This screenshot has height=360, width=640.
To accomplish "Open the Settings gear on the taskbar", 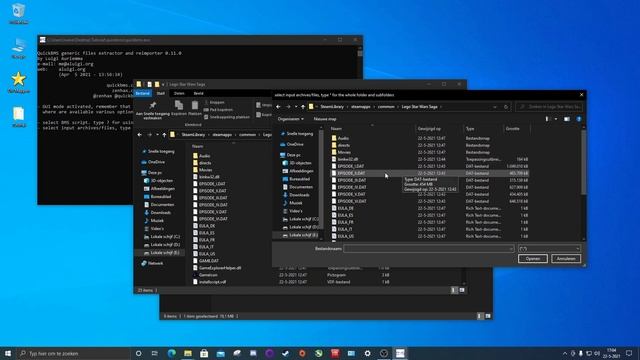I will click(367, 353).
